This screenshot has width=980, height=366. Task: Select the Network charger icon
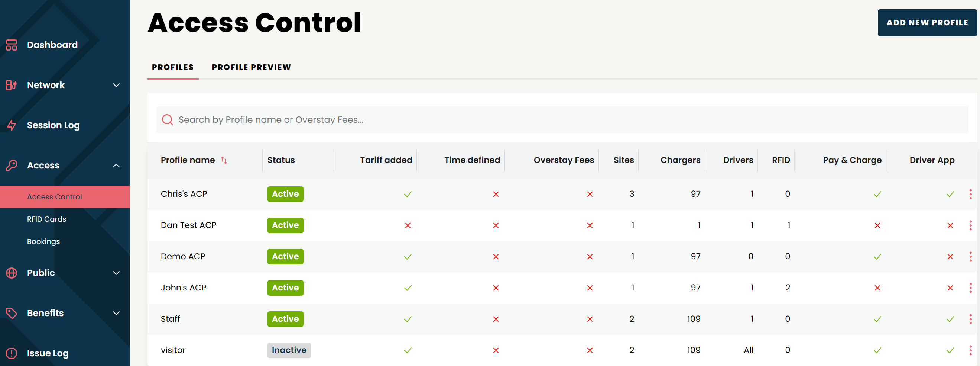[x=11, y=85]
